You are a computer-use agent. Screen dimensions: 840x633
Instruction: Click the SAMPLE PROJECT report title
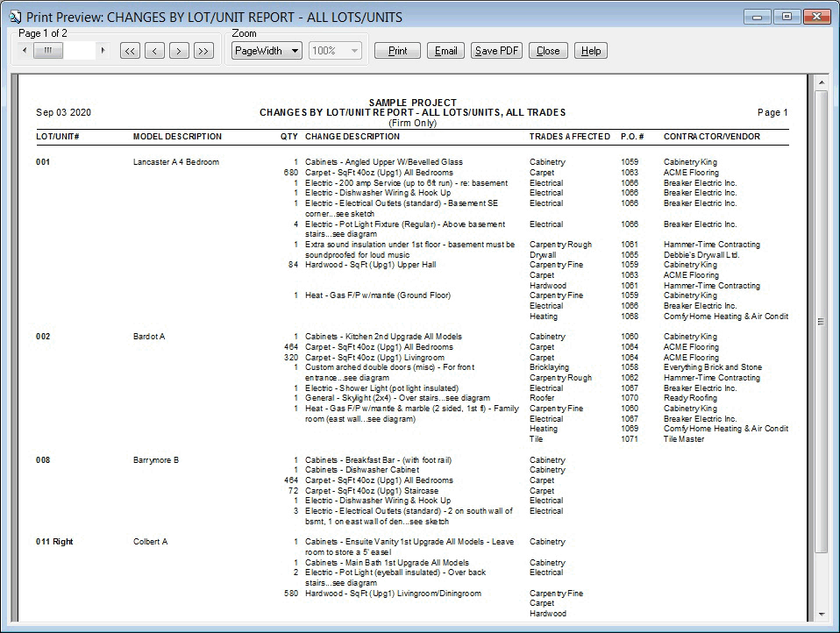pos(412,103)
